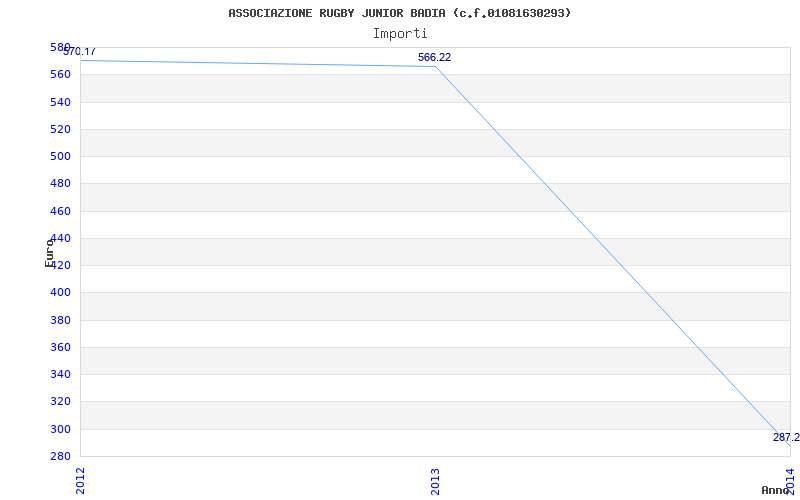The height and width of the screenshot is (500, 800).
Task: Click the 540 y-axis tick label
Action: coord(60,102)
